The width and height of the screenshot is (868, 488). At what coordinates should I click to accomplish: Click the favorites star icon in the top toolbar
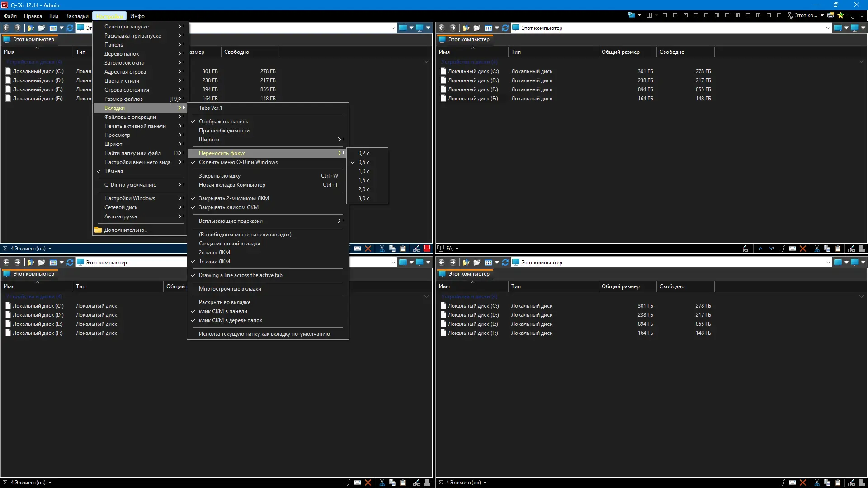click(x=841, y=15)
